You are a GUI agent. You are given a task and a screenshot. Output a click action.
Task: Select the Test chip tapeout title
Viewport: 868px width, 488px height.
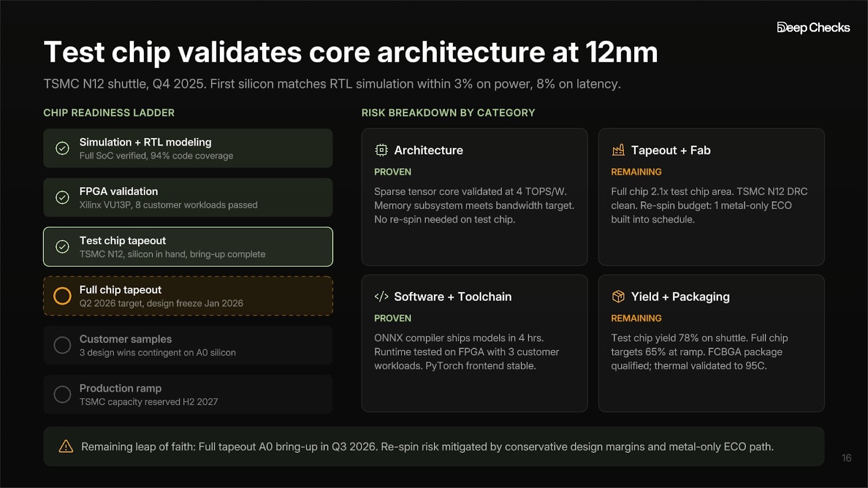[x=123, y=241]
